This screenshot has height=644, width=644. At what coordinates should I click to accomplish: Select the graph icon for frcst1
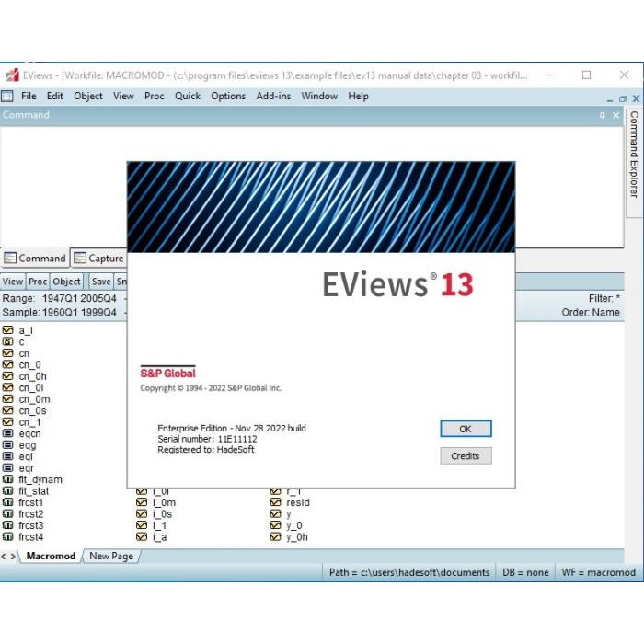[7, 502]
